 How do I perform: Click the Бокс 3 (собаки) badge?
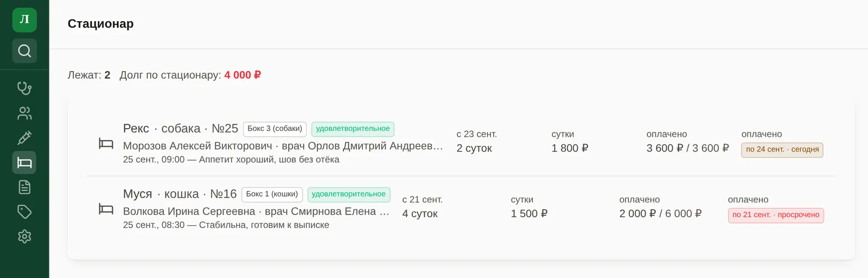click(275, 129)
